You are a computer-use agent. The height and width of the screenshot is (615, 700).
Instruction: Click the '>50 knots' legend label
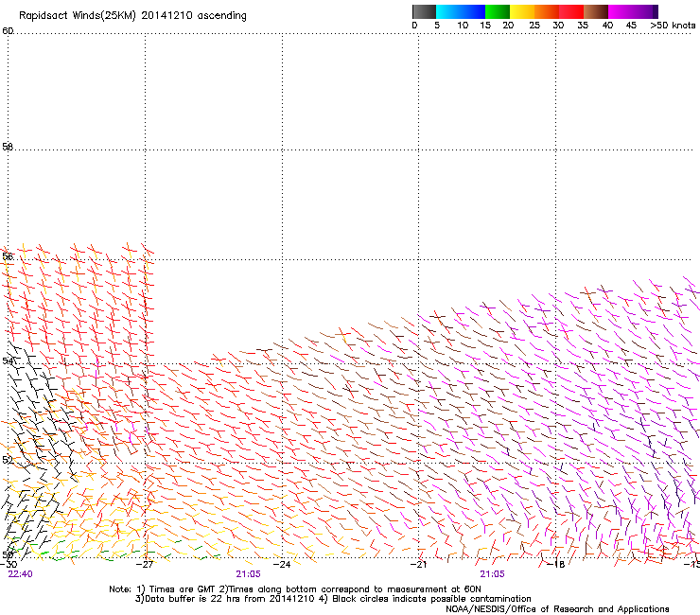673,26
